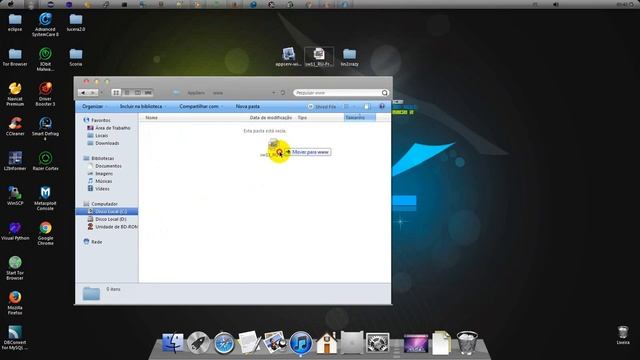Launch the rocket Launchpad dock icon
Viewport: 640px width, 360px height.
pos(198,342)
